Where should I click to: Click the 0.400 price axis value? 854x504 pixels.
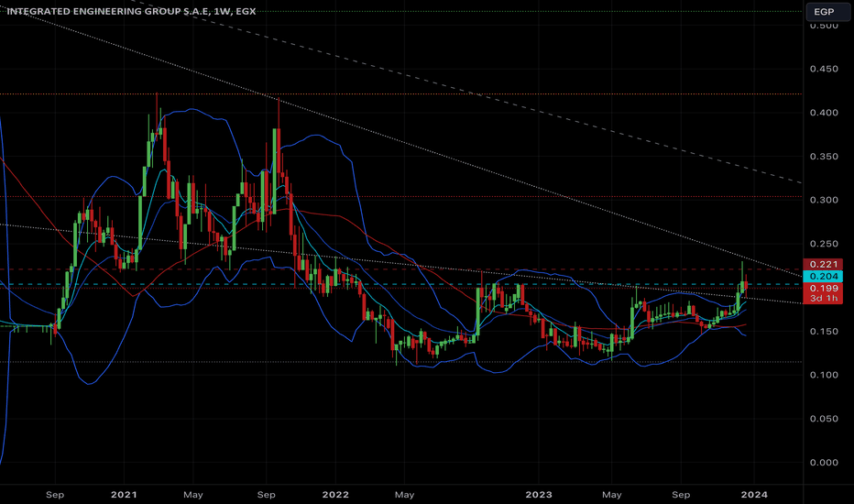(824, 113)
